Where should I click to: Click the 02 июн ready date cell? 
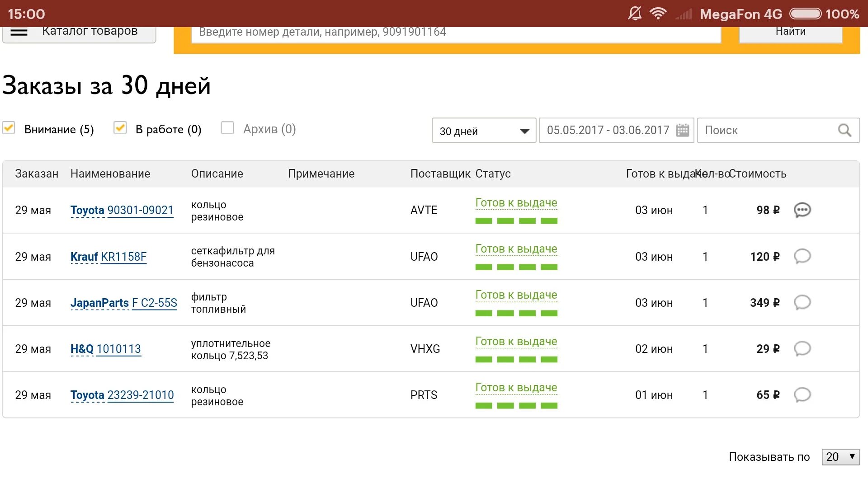tap(654, 349)
